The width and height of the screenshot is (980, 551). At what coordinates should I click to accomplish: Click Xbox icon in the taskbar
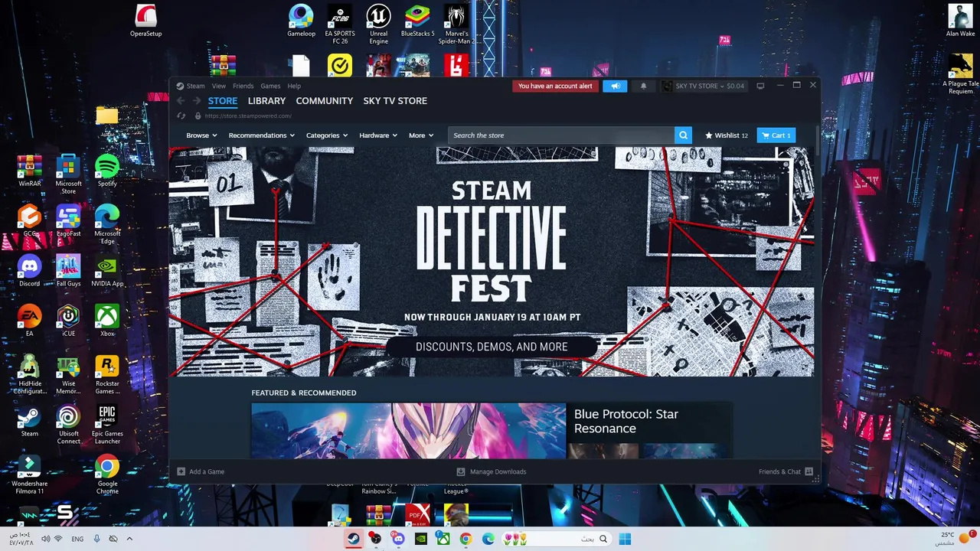point(443,539)
